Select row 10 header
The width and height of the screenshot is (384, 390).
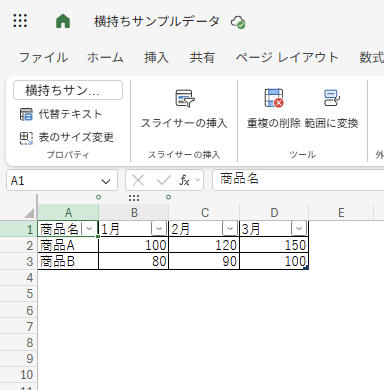pos(19,375)
